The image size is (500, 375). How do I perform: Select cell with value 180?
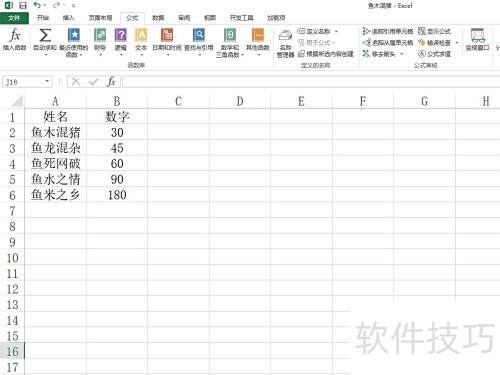point(117,195)
